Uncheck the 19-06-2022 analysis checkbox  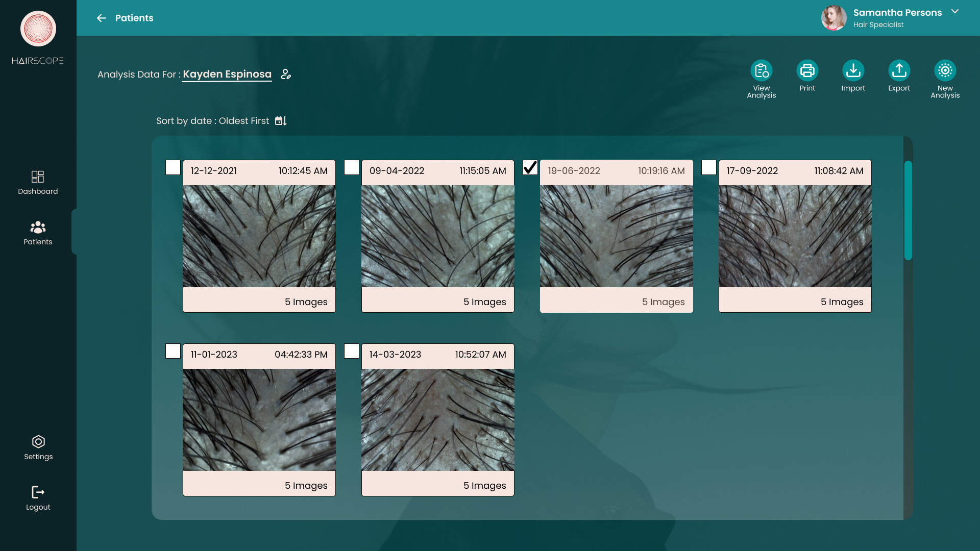[x=530, y=168]
